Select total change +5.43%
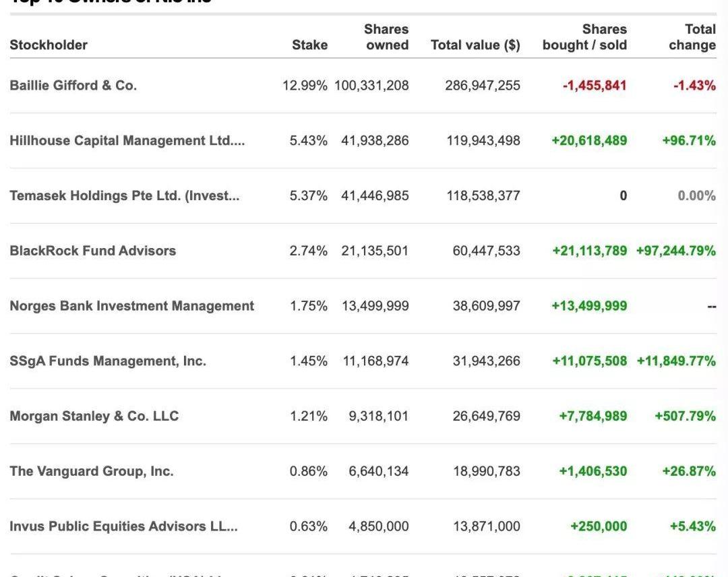728x577 pixels. 693,526
